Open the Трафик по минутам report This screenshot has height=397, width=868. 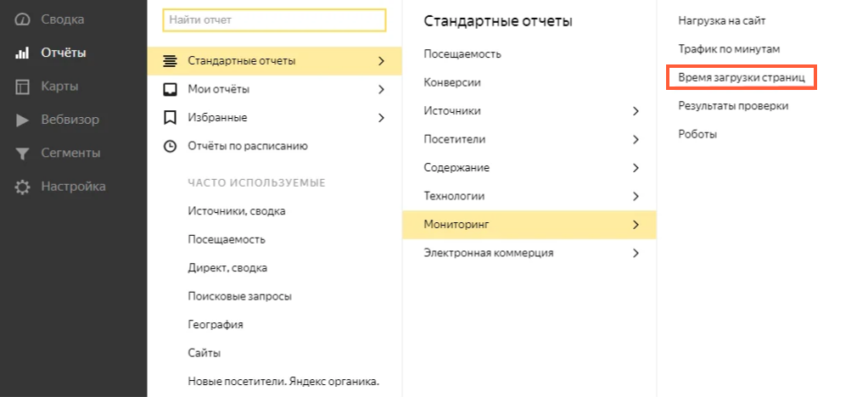point(729,49)
